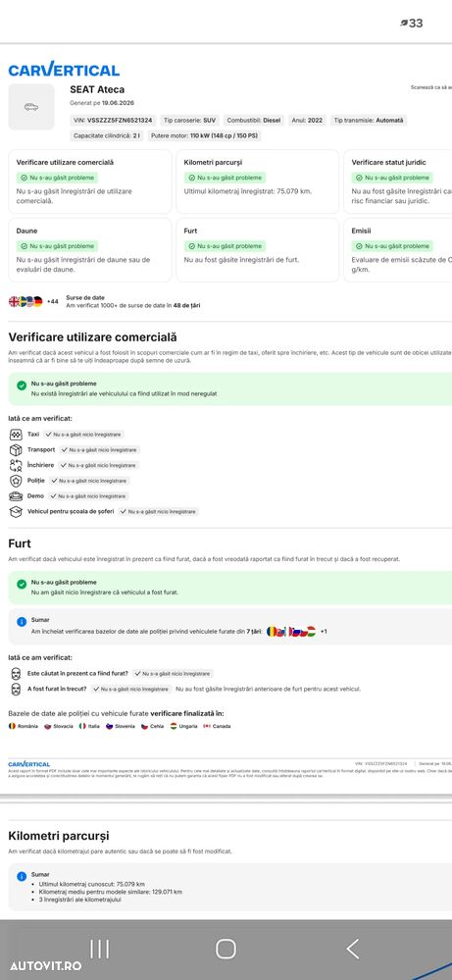Viewport: 452px width, 980px height.
Task: Click the blue info icon in Furt summary
Action: [x=22, y=621]
